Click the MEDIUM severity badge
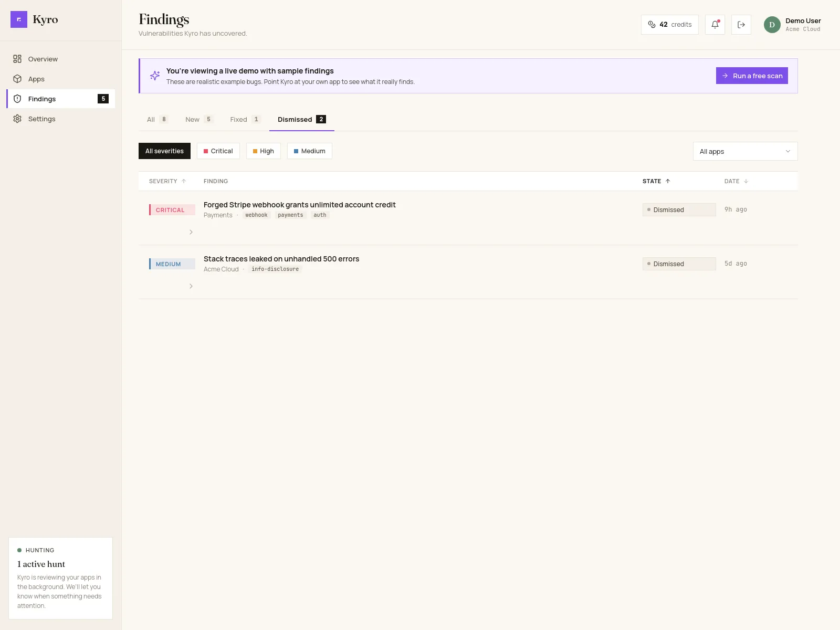This screenshot has width=840, height=630. pos(172,264)
